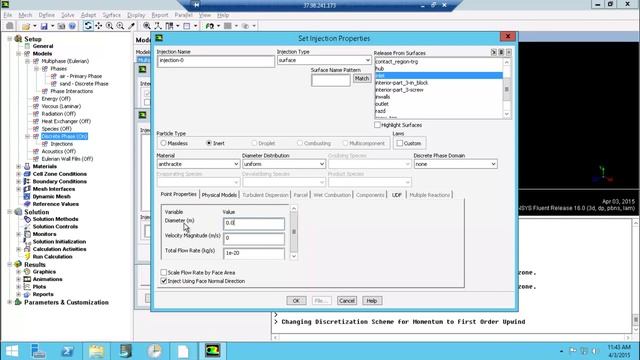Expand the Materials tree node
Image resolution: width=640 pixels, height=360 pixels.
pos(18,167)
